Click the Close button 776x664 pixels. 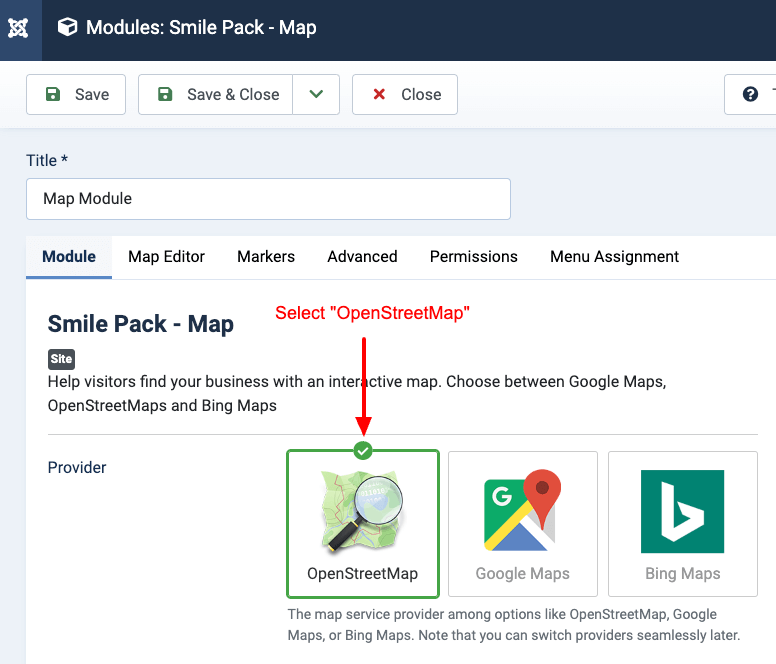(405, 95)
